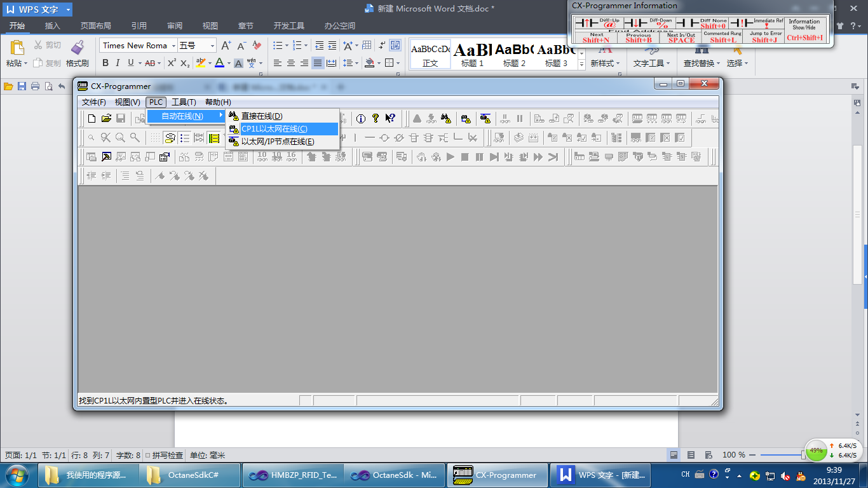
Task: Choose CP1L以太网在线(C) from the submenu
Action: 274,128
